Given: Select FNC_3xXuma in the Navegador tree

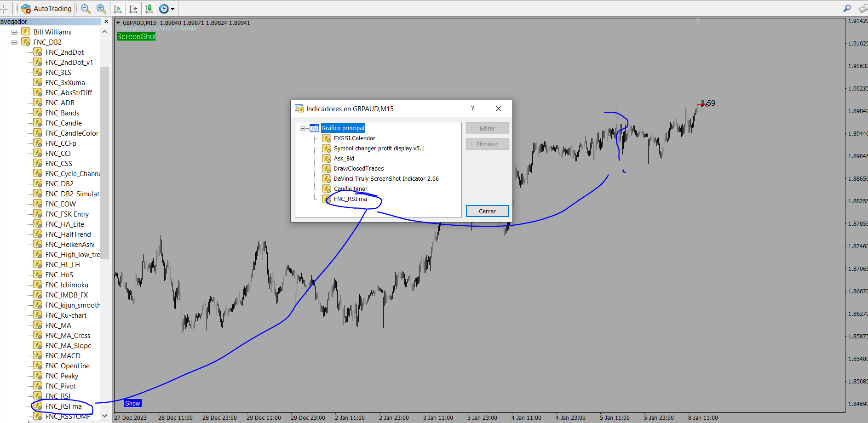Looking at the screenshot, I should [65, 83].
